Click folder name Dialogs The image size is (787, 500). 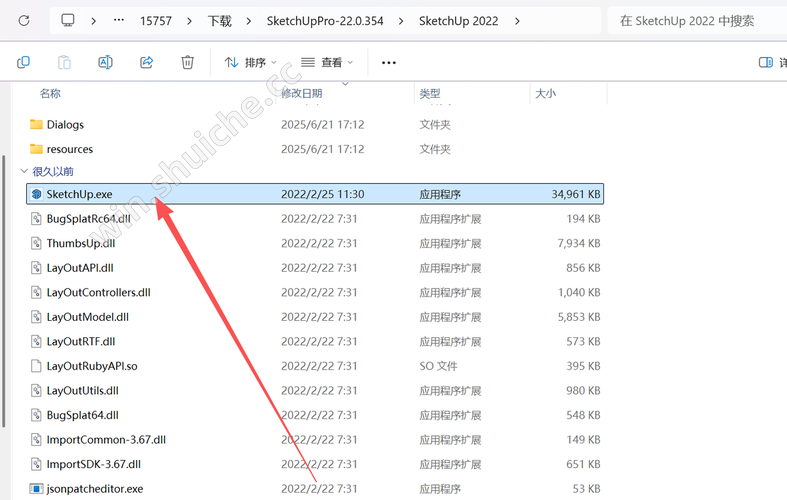[65, 124]
